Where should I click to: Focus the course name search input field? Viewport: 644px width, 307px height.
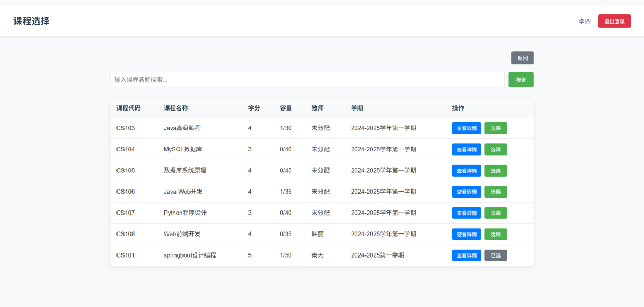click(x=307, y=80)
